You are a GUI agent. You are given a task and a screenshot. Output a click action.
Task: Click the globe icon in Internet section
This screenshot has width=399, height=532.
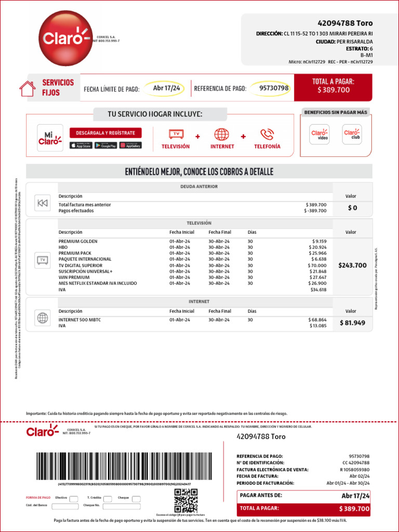[43, 318]
